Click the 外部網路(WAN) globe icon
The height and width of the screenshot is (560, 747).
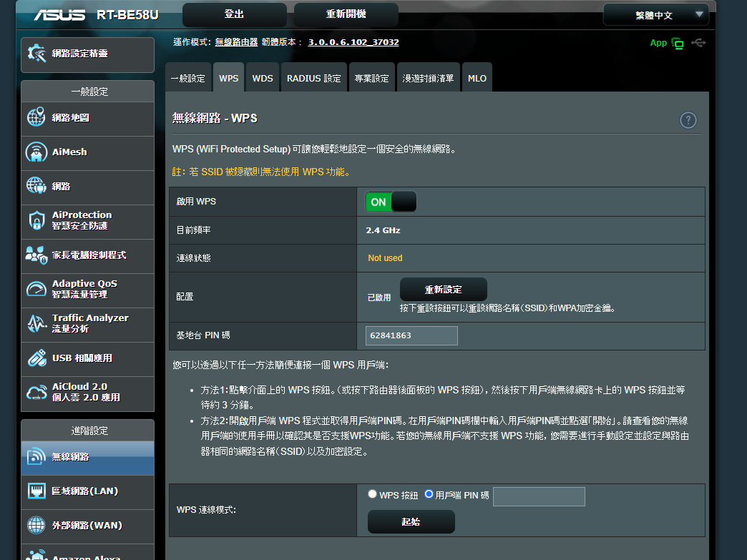click(36, 525)
